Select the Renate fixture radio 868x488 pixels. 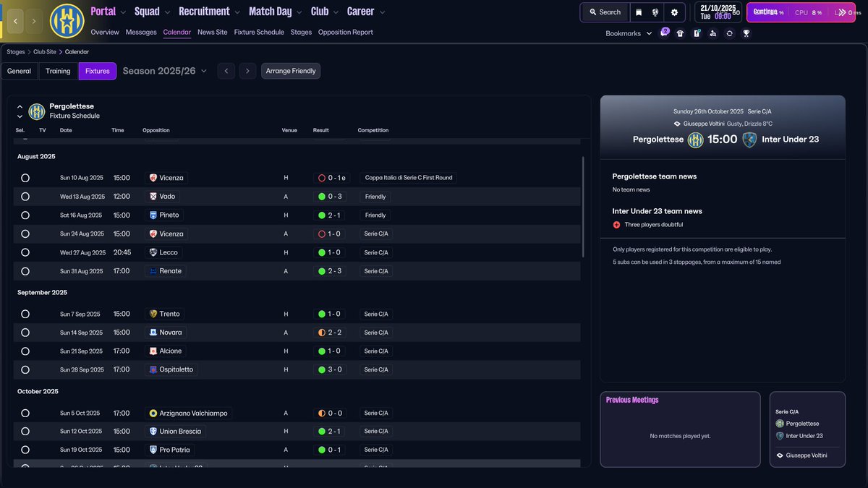point(25,271)
